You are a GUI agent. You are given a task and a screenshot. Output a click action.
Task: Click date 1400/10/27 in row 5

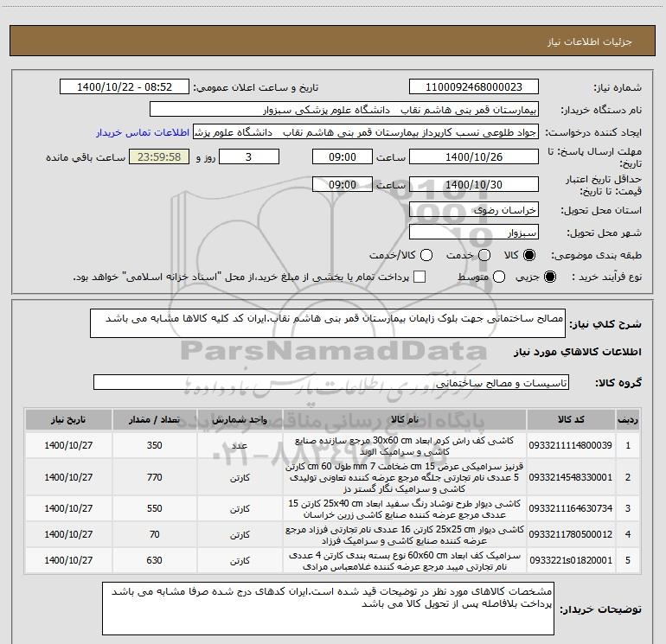click(68, 560)
